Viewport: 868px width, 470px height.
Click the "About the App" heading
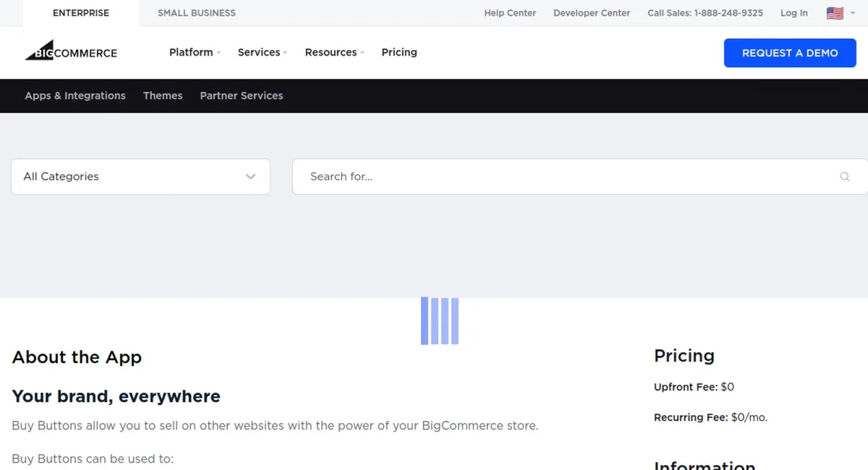tap(77, 357)
